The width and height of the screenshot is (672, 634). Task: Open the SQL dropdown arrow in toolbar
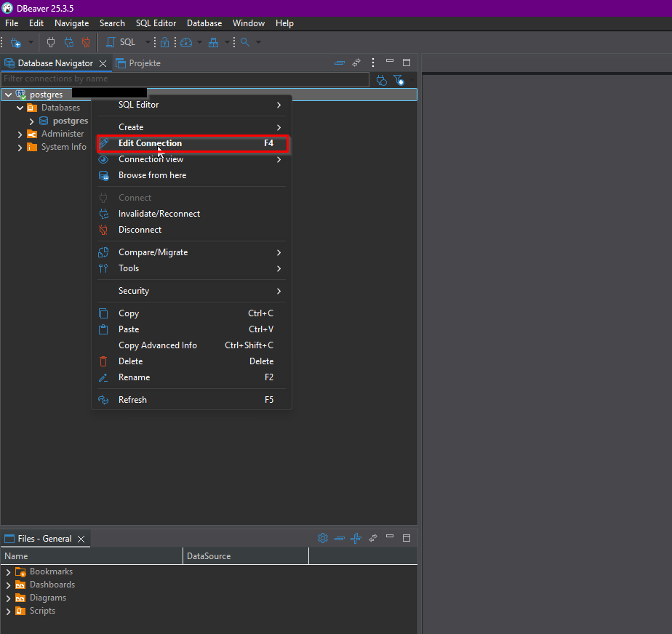tap(148, 42)
